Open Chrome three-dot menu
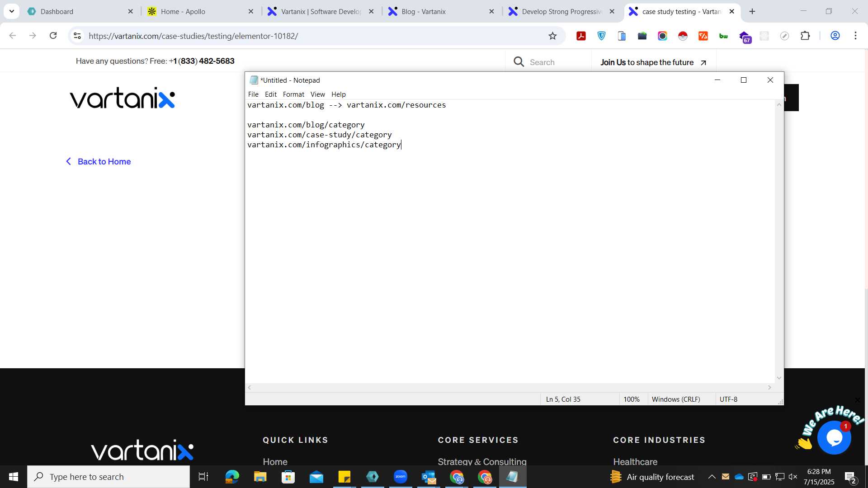This screenshot has width=868, height=488. (855, 36)
